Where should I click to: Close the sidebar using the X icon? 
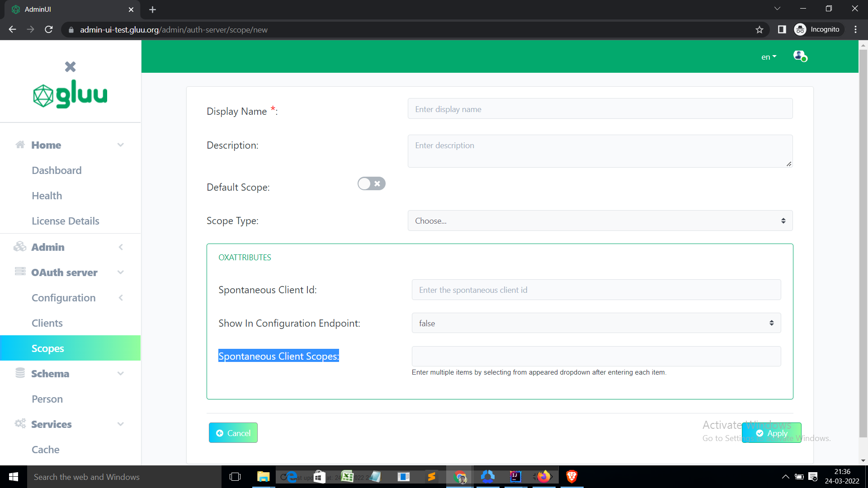point(70,66)
